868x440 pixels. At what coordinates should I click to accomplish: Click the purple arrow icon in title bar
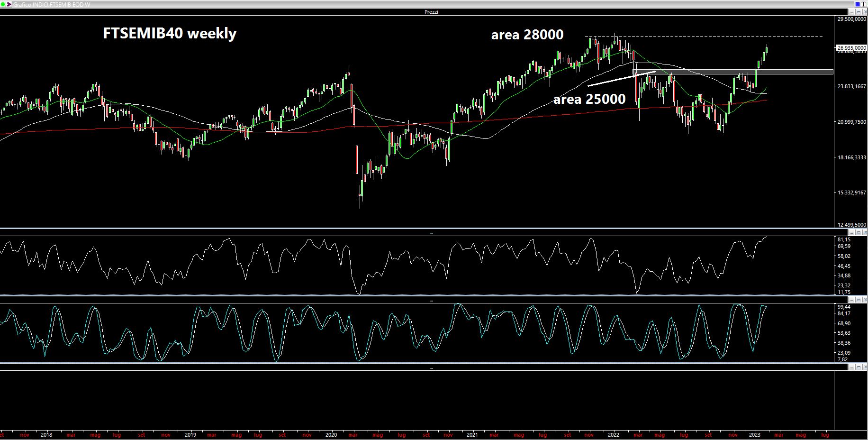tap(9, 4)
